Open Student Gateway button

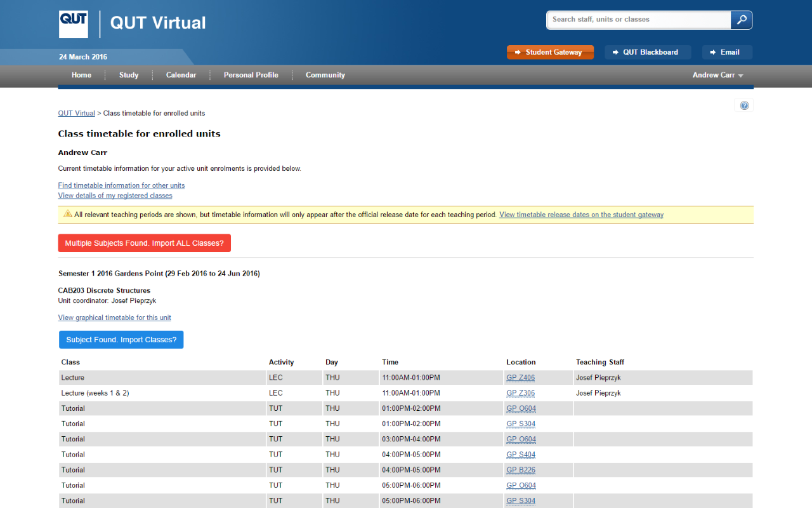pos(550,52)
